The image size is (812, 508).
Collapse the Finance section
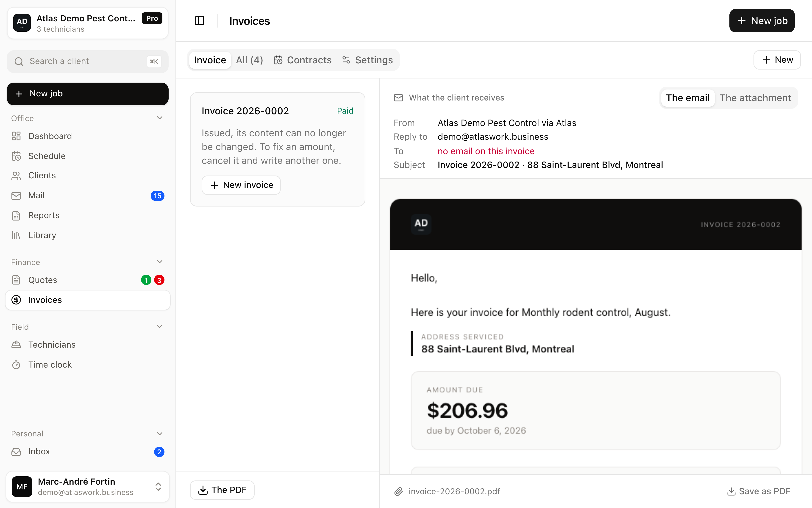point(159,262)
